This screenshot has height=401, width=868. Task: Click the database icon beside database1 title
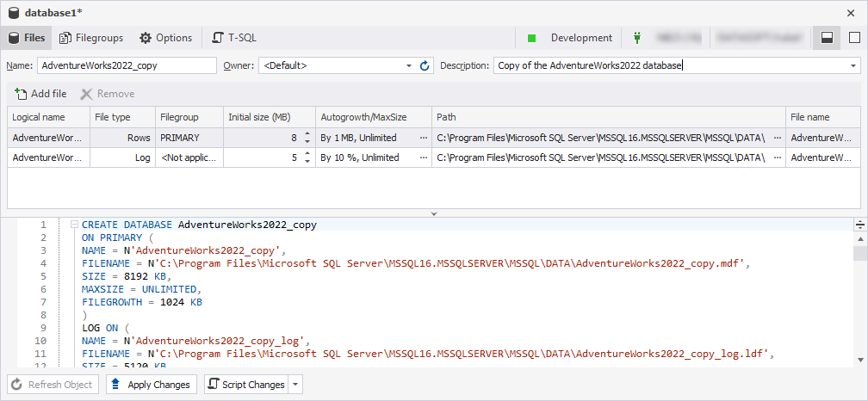coord(14,12)
